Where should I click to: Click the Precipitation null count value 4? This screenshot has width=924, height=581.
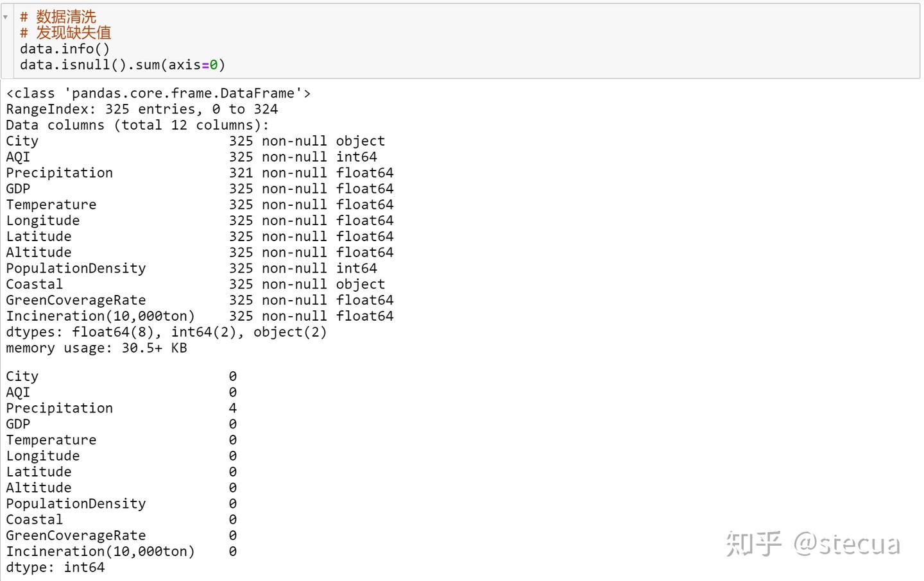pyautogui.click(x=232, y=408)
